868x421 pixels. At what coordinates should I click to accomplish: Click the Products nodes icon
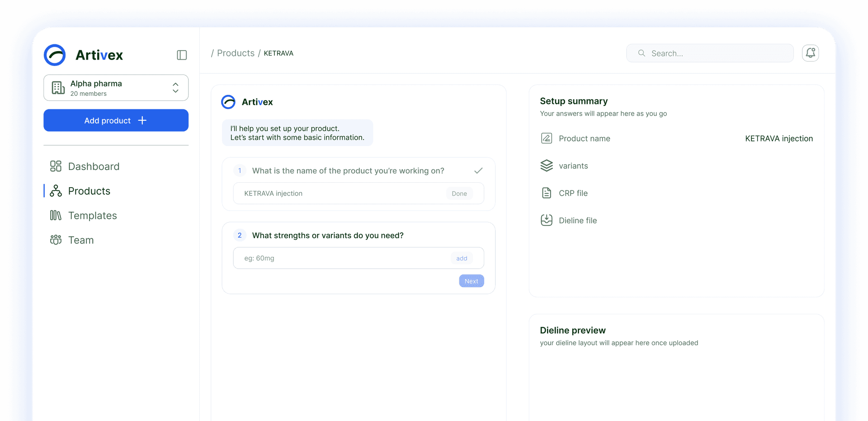click(56, 191)
